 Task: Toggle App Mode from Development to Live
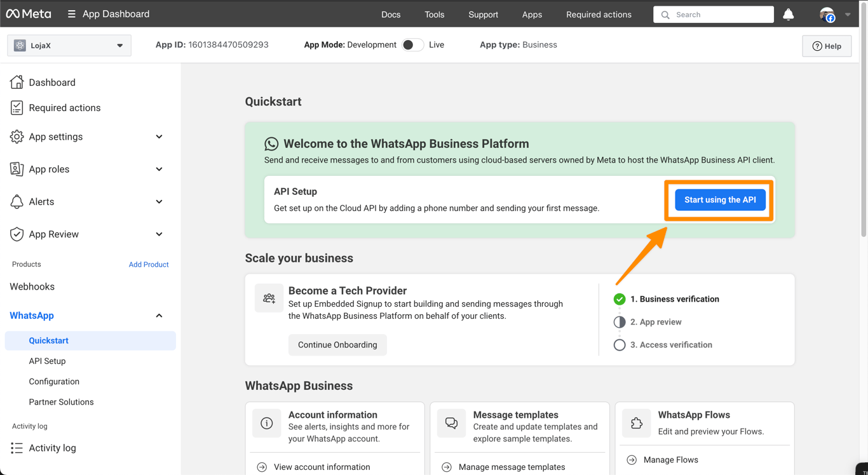(x=412, y=45)
